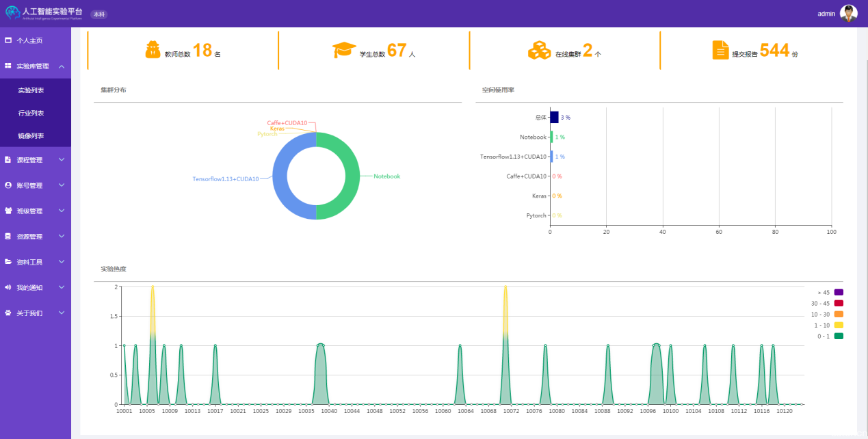
Task: Click the 个人主页 home icon in sidebar
Action: [x=8, y=40]
